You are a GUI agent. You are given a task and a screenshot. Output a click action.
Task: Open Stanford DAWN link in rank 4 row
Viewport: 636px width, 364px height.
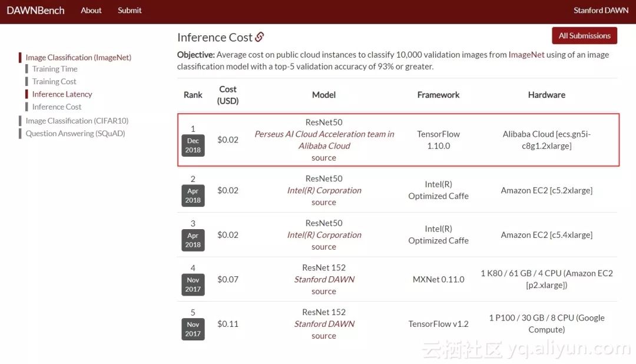[x=324, y=279]
